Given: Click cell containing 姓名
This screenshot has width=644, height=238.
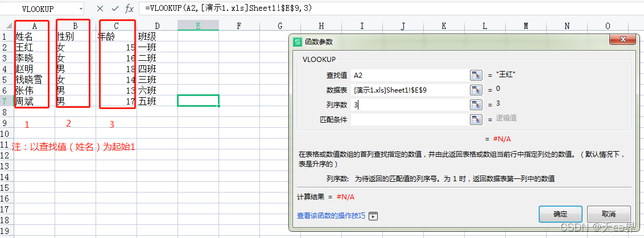Looking at the screenshot, I should point(35,36).
